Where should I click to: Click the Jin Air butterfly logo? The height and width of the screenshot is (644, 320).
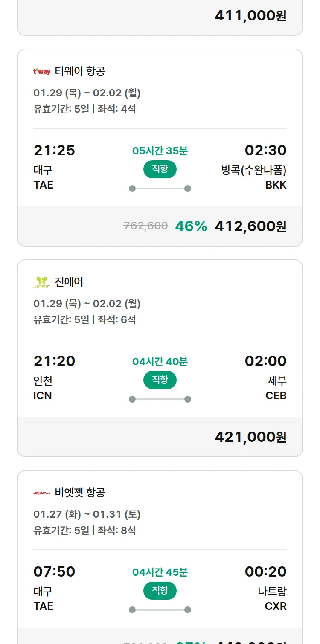pyautogui.click(x=42, y=282)
